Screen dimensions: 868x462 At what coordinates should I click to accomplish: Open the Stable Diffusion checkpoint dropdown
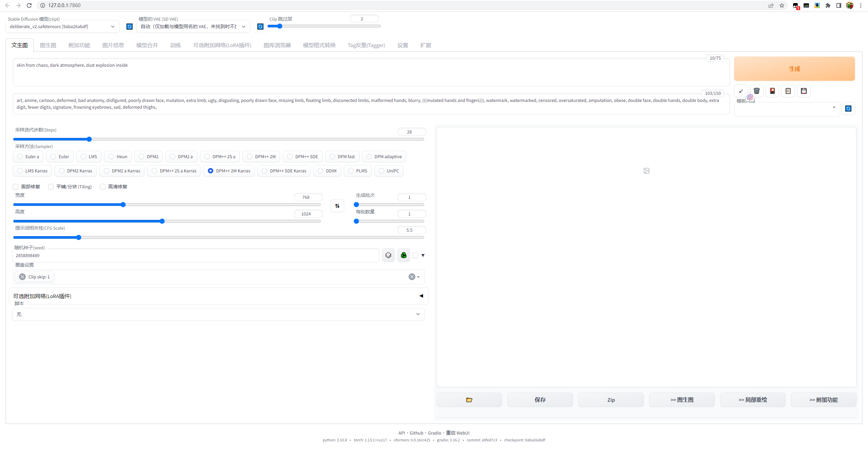click(62, 26)
